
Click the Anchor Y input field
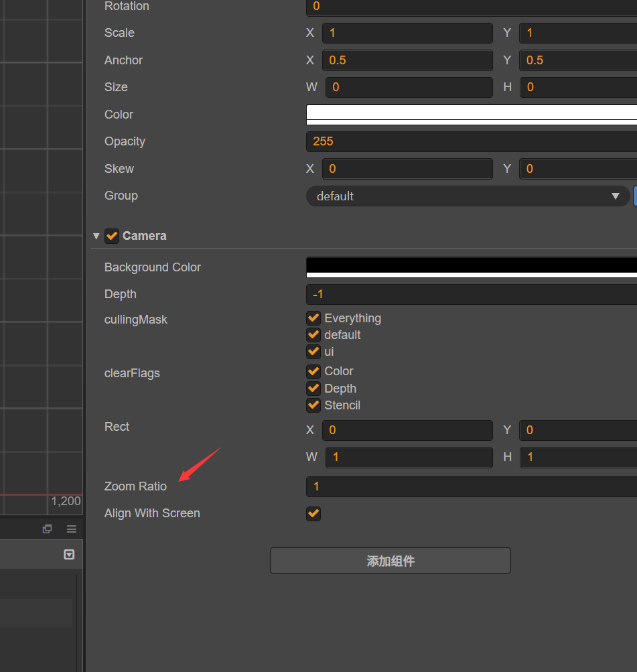[x=578, y=60]
